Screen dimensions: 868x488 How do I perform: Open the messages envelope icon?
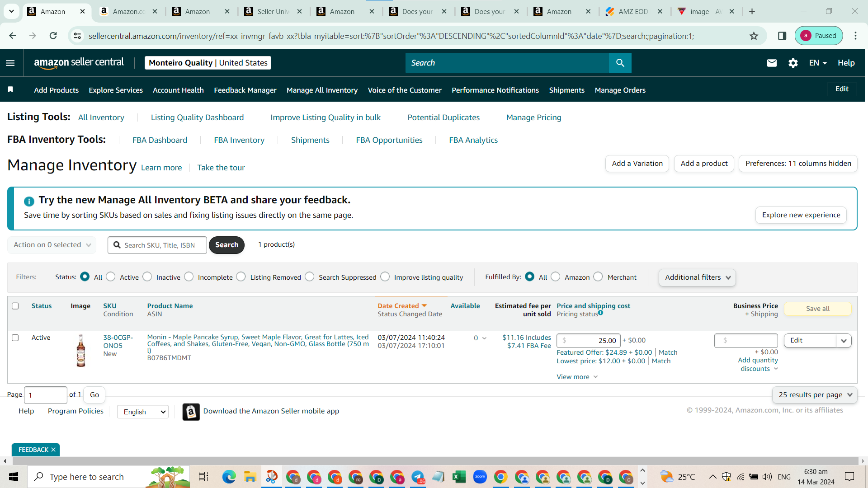pos(772,63)
